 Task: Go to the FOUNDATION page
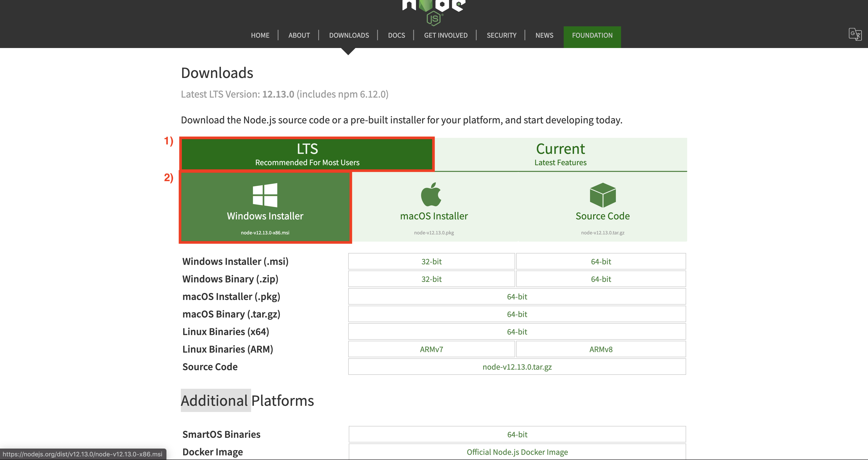coord(592,35)
